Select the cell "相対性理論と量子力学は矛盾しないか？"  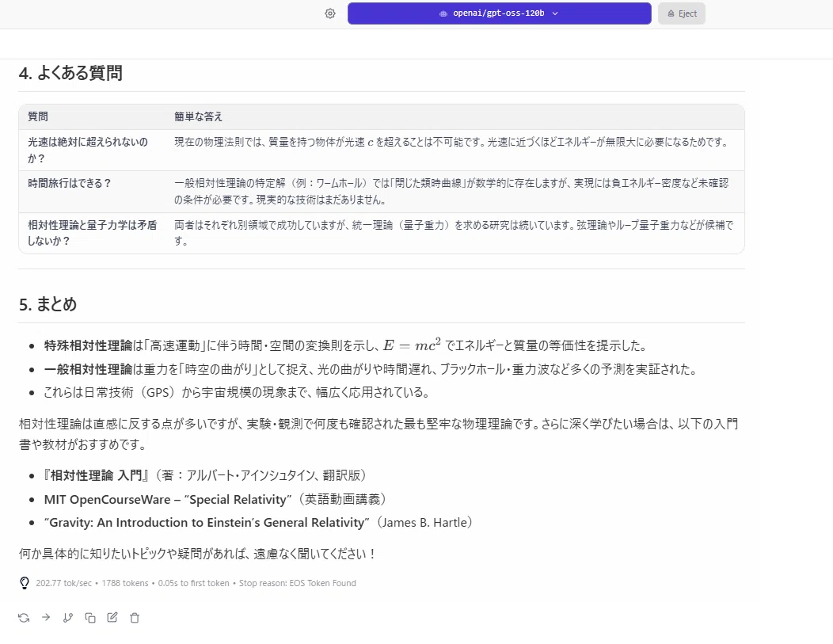coord(93,233)
